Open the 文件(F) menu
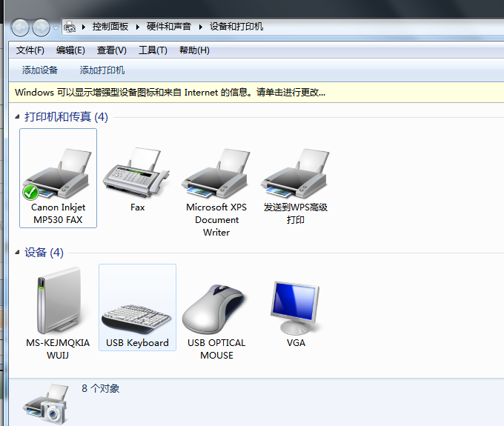Viewport: 504px width, 426px height. pyautogui.click(x=30, y=50)
